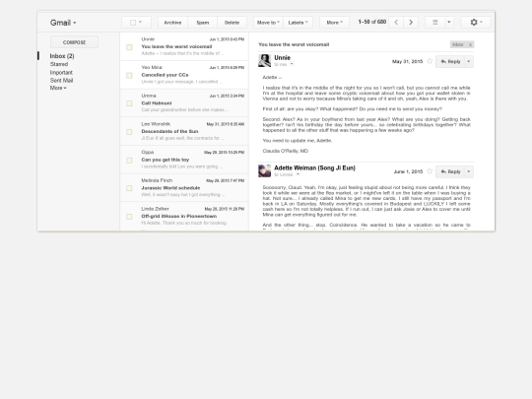Open the Sent Mail folder
The height and width of the screenshot is (399, 532).
click(61, 81)
